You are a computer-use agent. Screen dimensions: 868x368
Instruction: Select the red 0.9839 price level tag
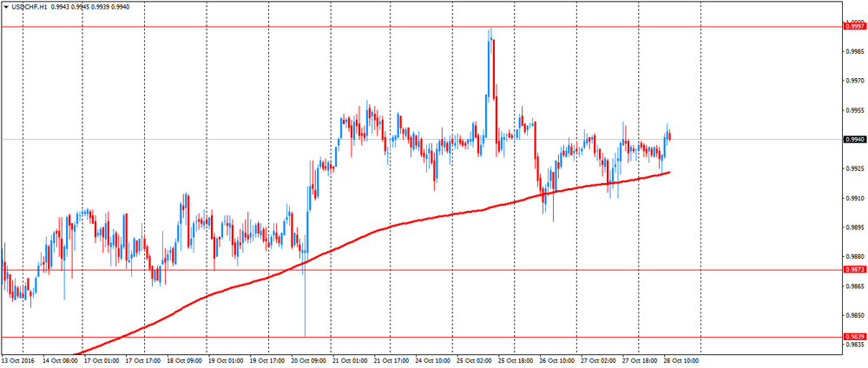pos(853,337)
